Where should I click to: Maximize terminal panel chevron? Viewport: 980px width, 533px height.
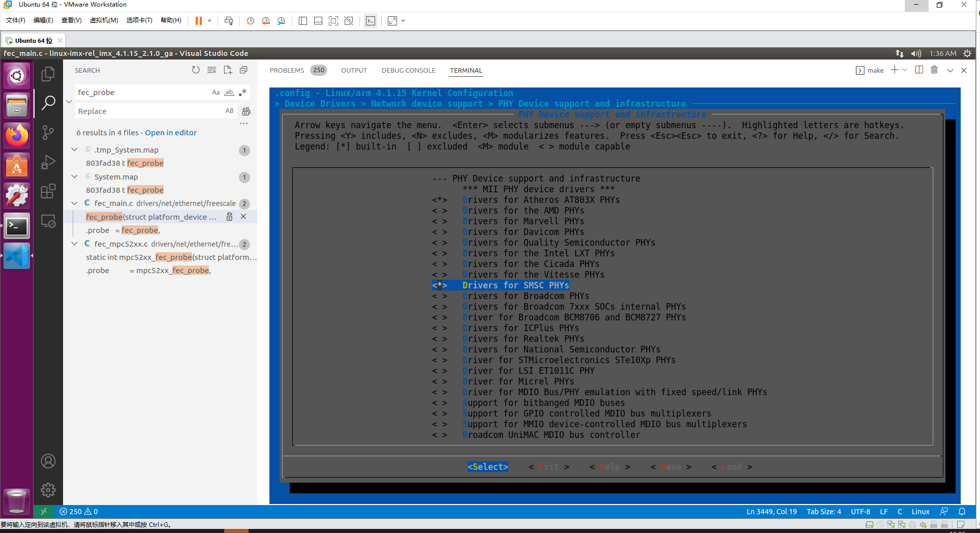click(950, 70)
